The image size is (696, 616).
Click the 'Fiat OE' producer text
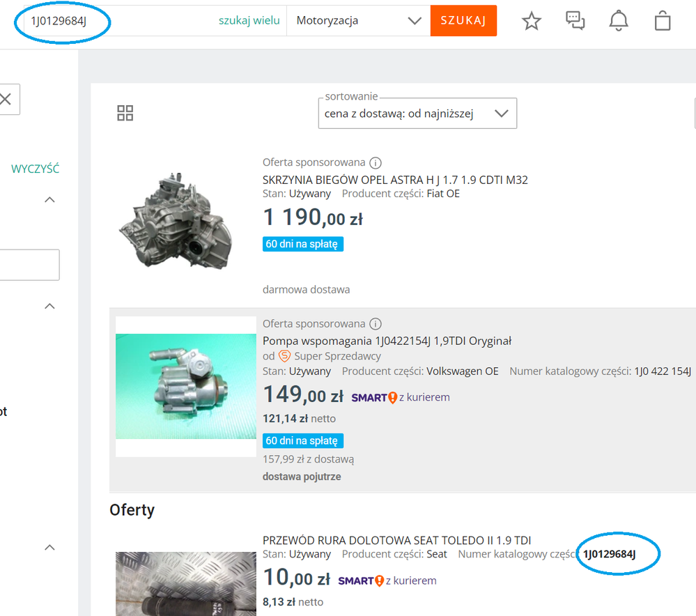click(443, 194)
